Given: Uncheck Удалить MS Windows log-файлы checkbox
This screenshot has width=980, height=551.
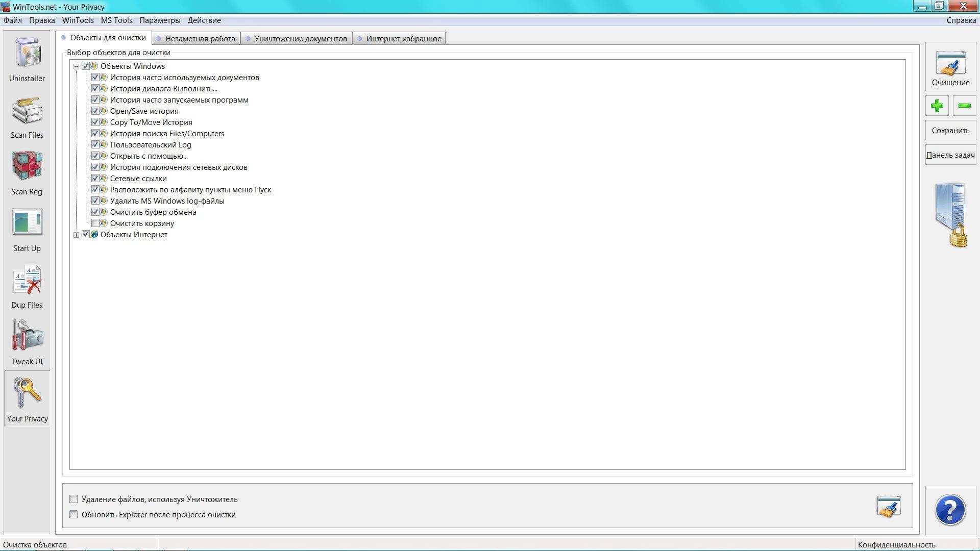Looking at the screenshot, I should 95,201.
